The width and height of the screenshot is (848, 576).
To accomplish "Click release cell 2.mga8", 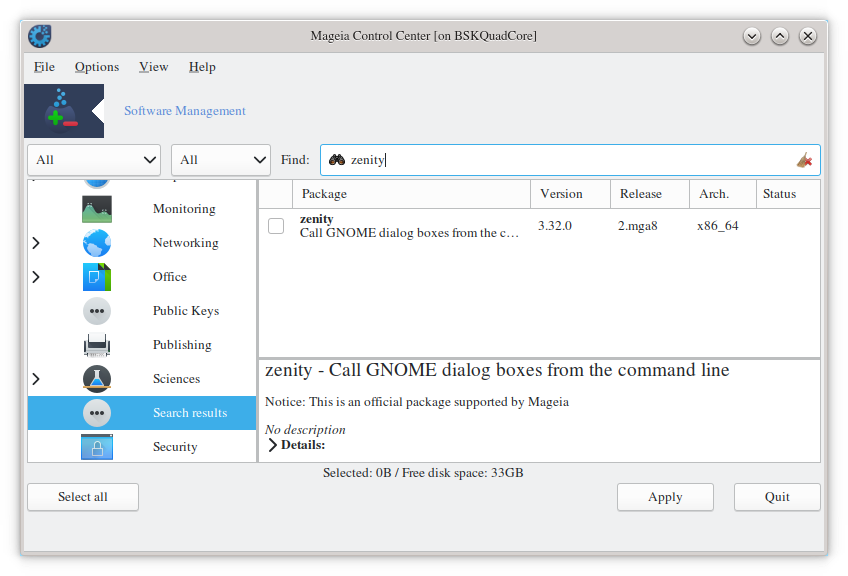I will click(x=638, y=226).
